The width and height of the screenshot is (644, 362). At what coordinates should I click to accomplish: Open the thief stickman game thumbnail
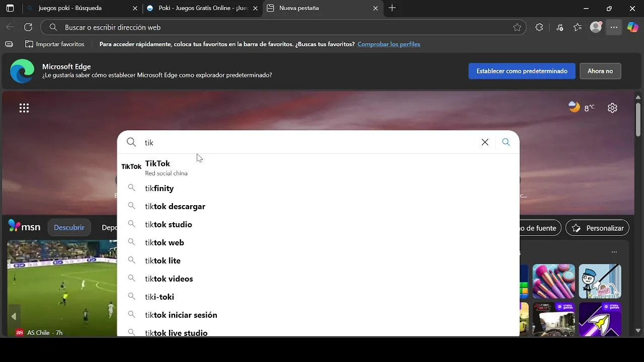pyautogui.click(x=600, y=281)
